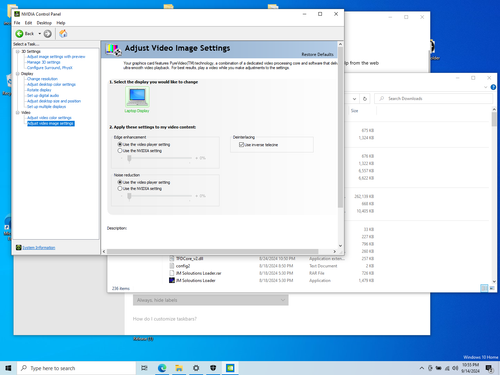Click the NVIDIA Control Panel title icon

point(17,14)
